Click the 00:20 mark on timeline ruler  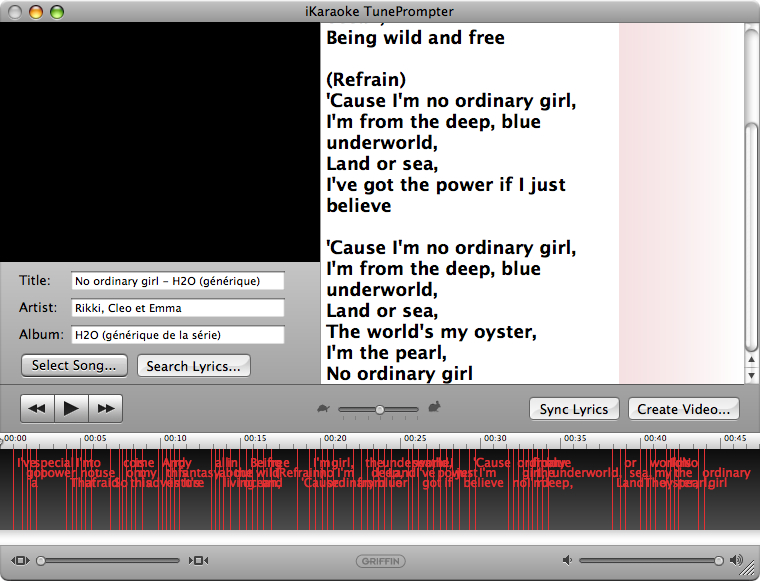point(335,438)
